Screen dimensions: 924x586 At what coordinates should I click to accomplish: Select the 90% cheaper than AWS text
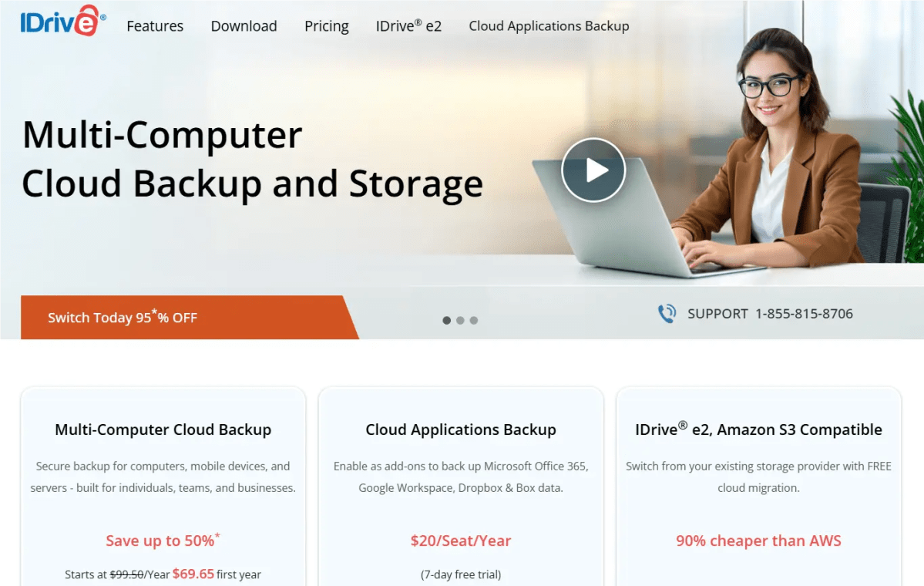pyautogui.click(x=758, y=541)
